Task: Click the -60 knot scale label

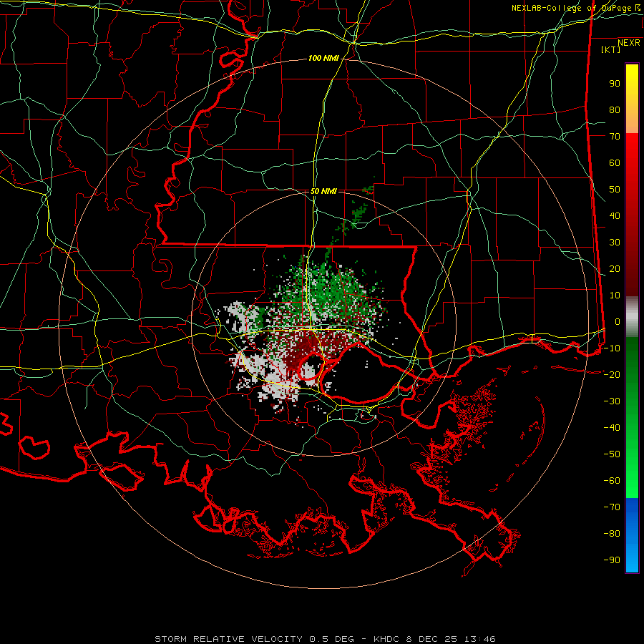Action: coord(612,481)
